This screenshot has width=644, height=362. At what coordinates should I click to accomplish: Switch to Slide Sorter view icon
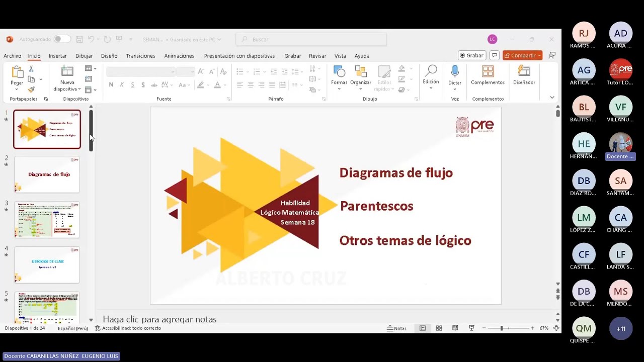click(x=439, y=328)
